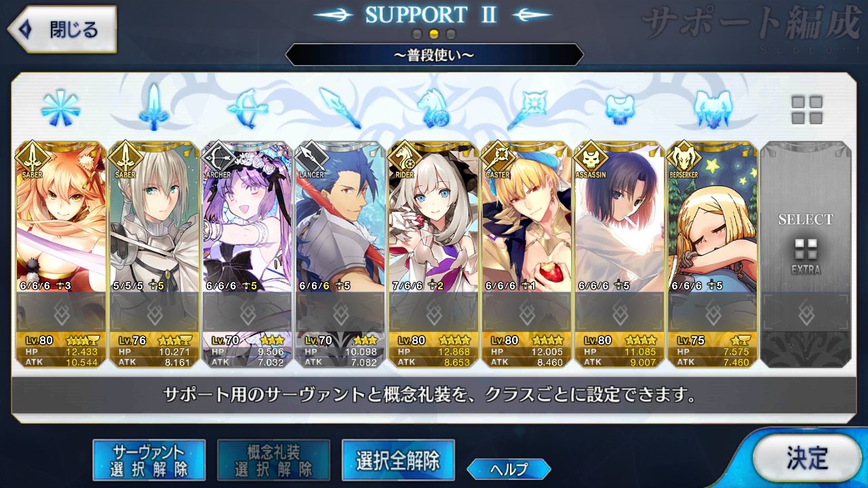This screenshot has height=488, width=868.
Task: Switch to third support page dot
Action: [451, 34]
